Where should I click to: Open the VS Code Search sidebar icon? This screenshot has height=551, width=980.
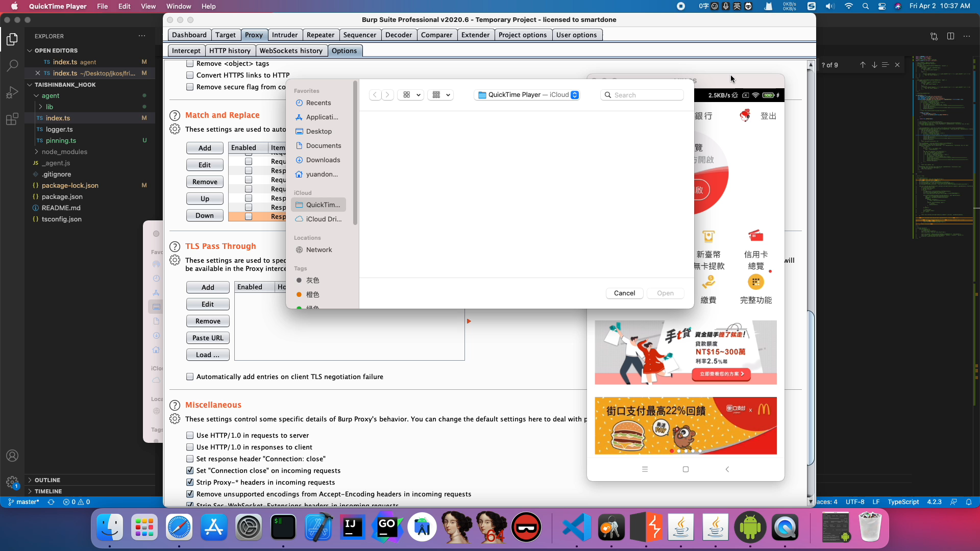point(12,66)
